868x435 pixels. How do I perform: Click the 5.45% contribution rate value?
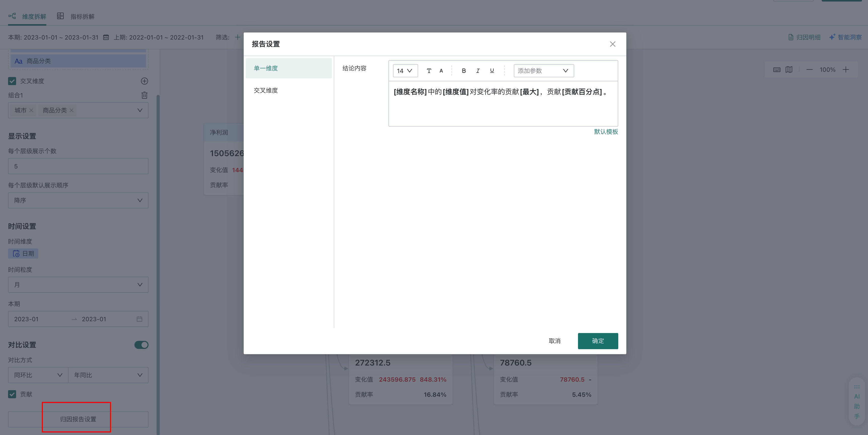click(582, 394)
